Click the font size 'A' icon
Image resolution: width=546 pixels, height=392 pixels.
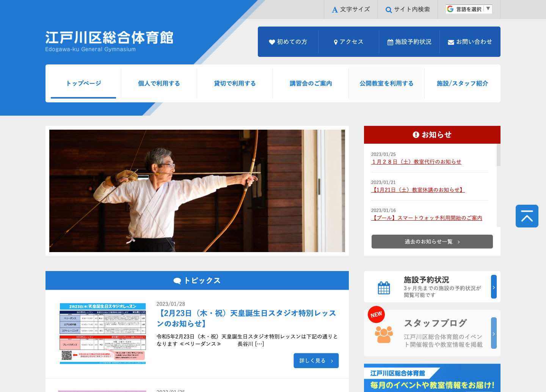point(335,10)
